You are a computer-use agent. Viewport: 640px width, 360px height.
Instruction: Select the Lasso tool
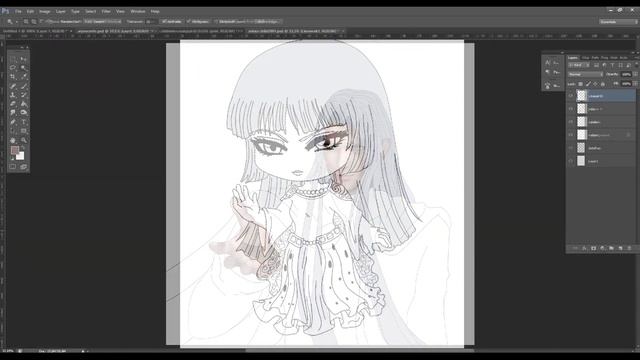[13, 68]
